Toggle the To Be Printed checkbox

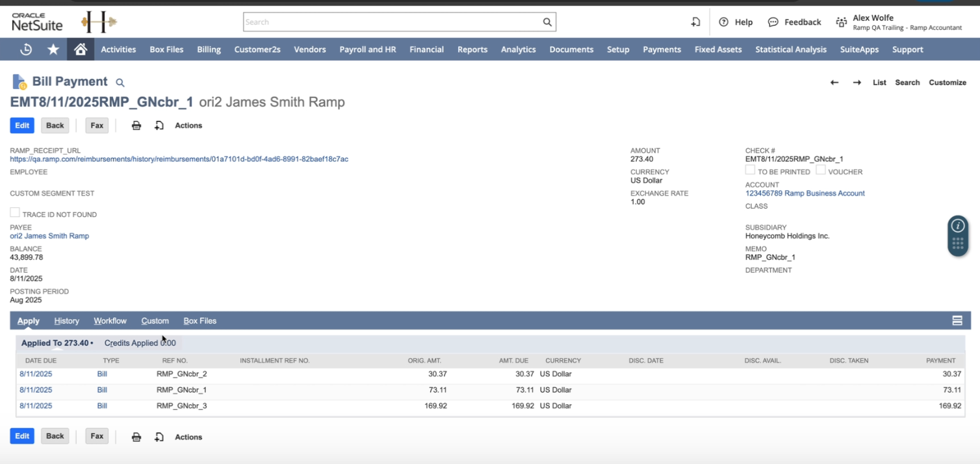[750, 170]
